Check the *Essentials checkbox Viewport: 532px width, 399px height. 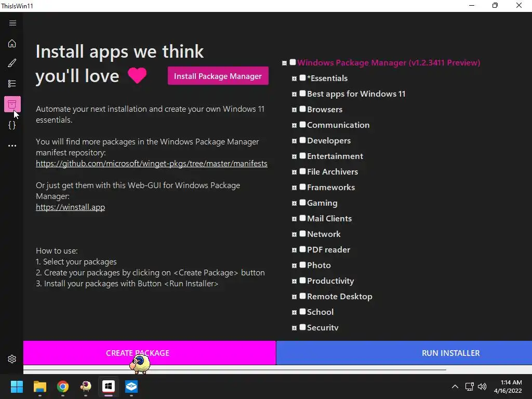pos(303,78)
